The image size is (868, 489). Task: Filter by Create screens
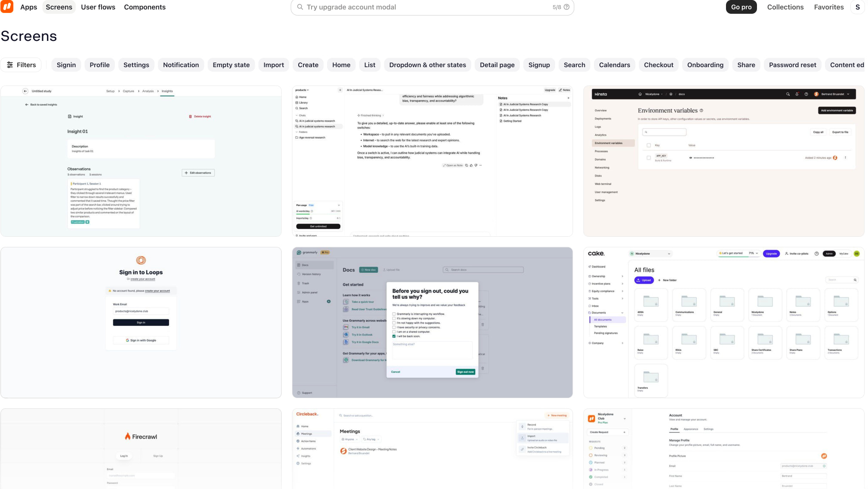pyautogui.click(x=308, y=65)
